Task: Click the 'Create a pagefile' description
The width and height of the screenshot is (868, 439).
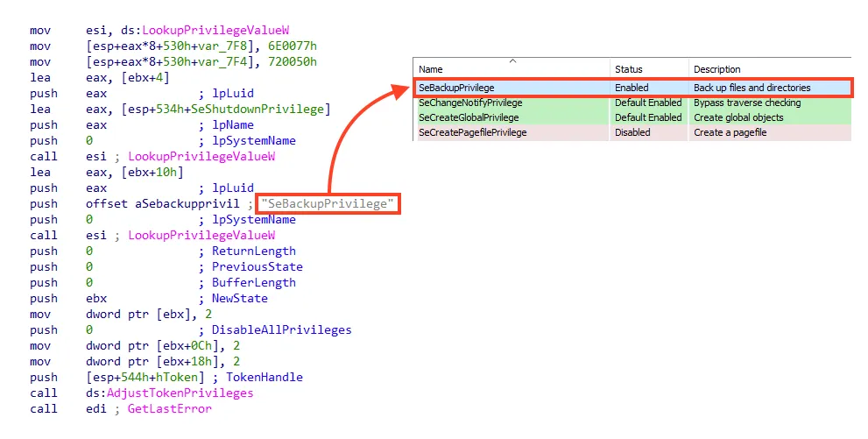Action: (730, 132)
